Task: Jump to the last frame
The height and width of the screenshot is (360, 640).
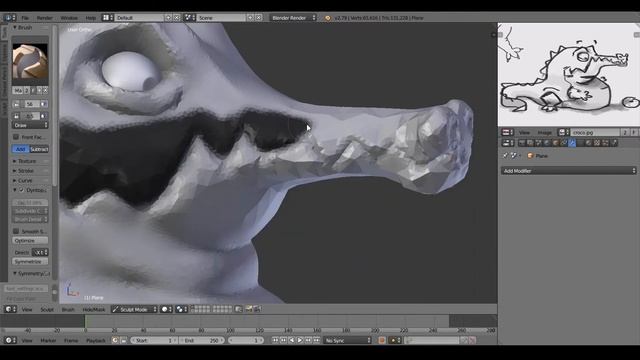Action: [x=316, y=340]
